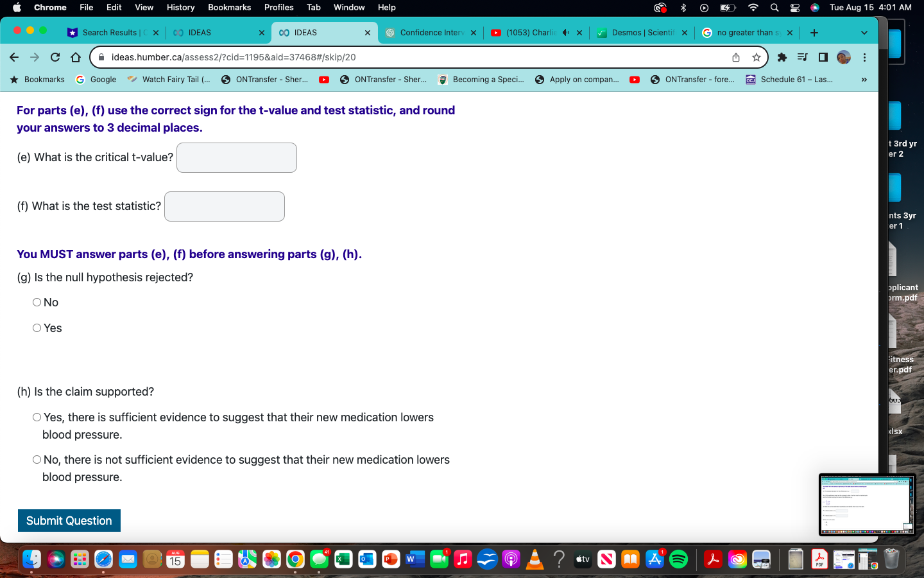Launch VLC from the dock

[535, 559]
